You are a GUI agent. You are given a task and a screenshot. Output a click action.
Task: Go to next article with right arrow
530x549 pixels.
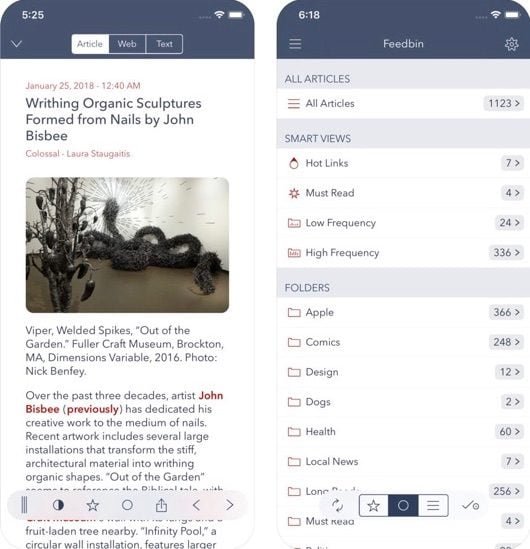(230, 505)
